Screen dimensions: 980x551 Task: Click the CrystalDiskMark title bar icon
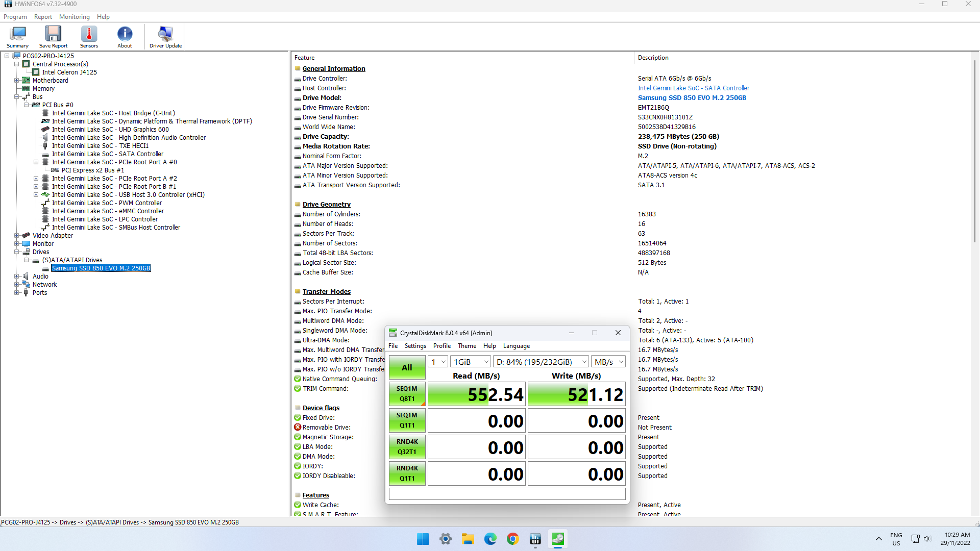tap(393, 333)
